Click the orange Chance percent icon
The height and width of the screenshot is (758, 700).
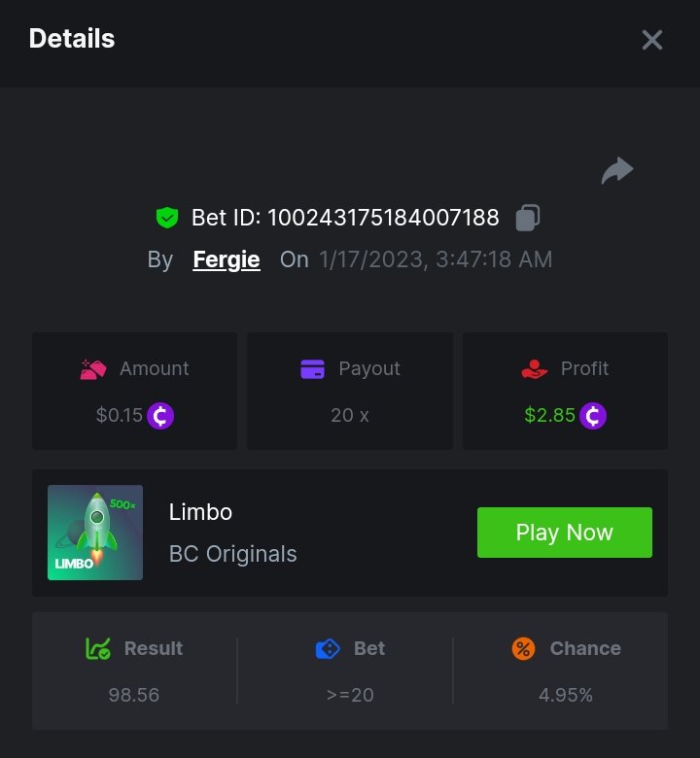(x=523, y=648)
